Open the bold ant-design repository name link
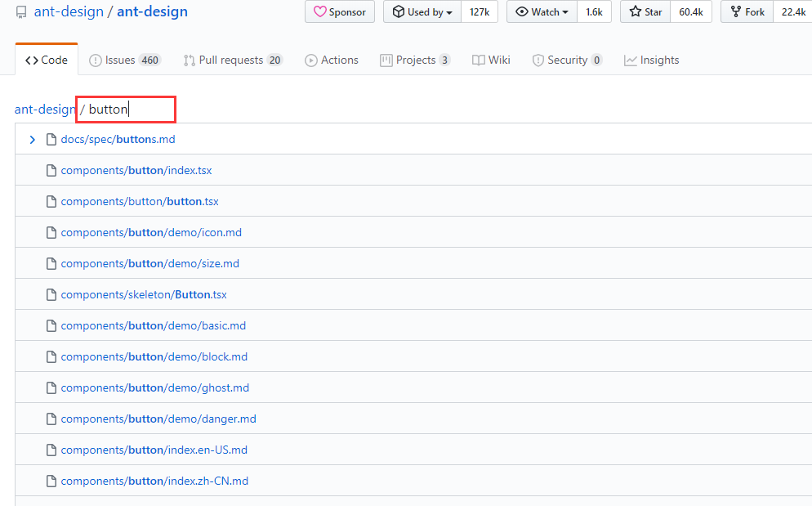 tap(152, 11)
